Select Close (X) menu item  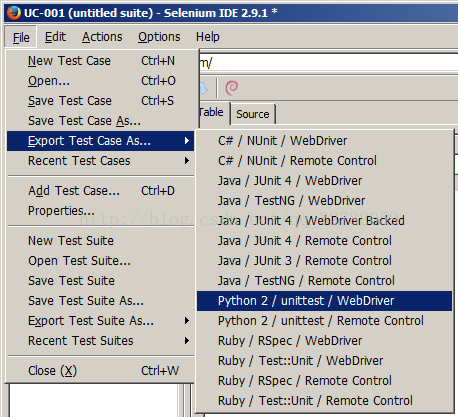[100, 371]
